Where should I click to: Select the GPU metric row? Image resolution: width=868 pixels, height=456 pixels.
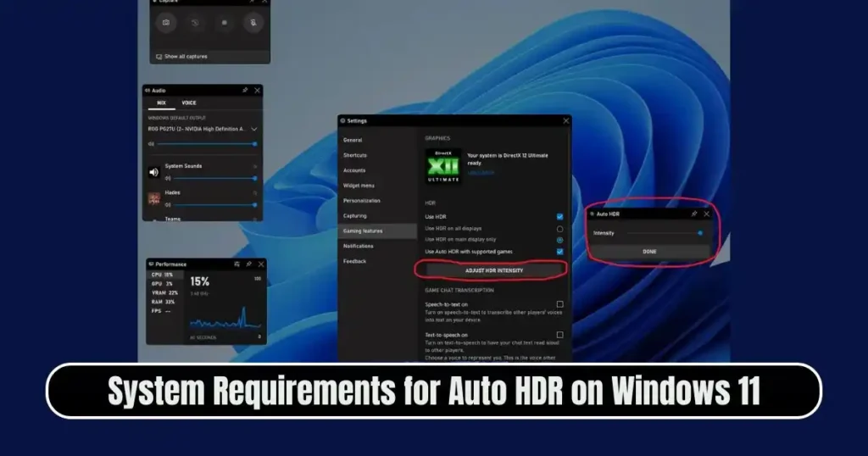pyautogui.click(x=164, y=283)
